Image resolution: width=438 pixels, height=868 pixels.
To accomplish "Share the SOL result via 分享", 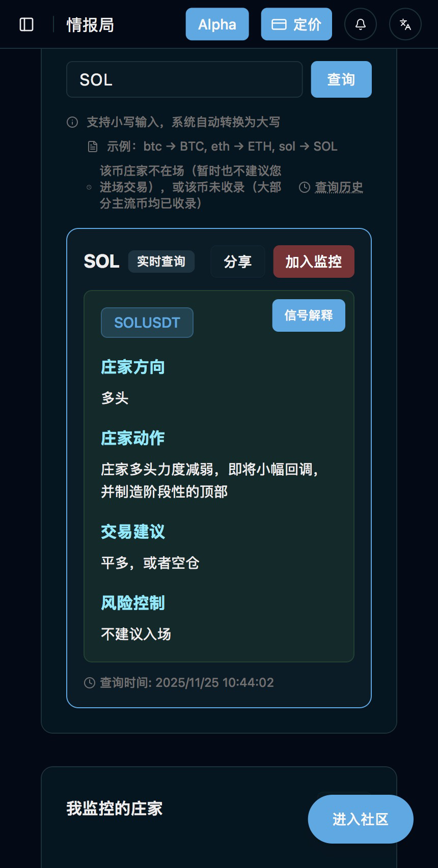I will tap(237, 262).
